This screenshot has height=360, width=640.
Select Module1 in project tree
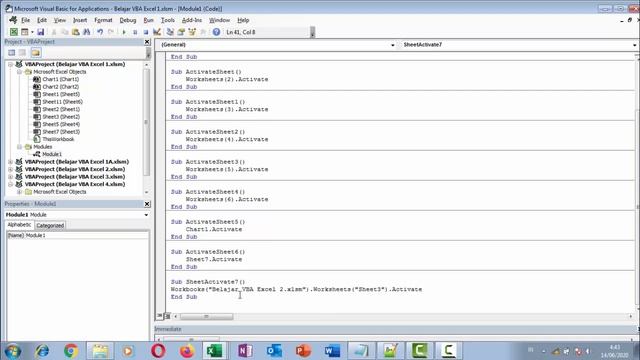[52, 154]
